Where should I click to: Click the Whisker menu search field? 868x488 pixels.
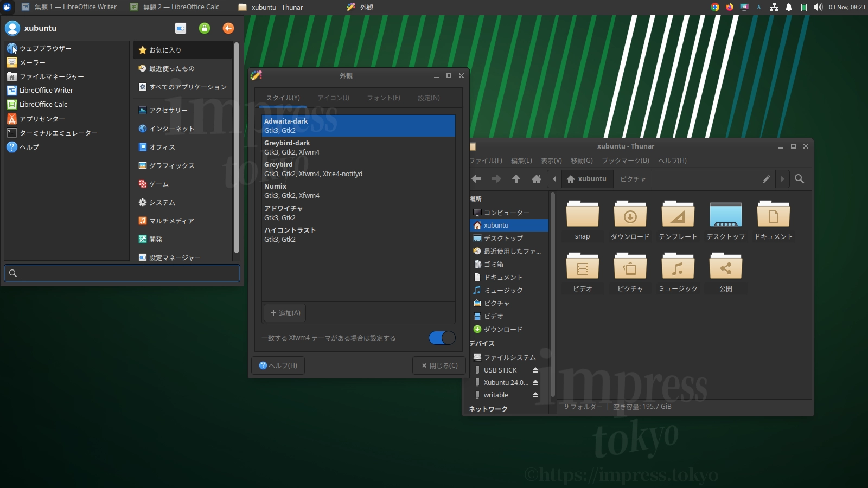(122, 273)
